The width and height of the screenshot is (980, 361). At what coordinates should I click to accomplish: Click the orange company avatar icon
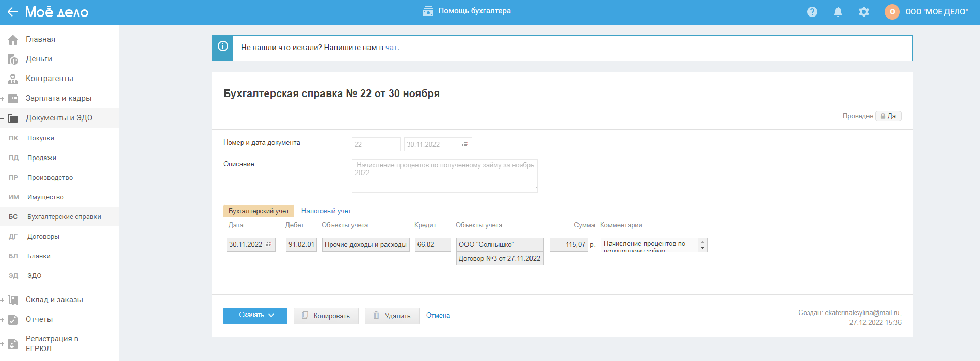point(892,12)
